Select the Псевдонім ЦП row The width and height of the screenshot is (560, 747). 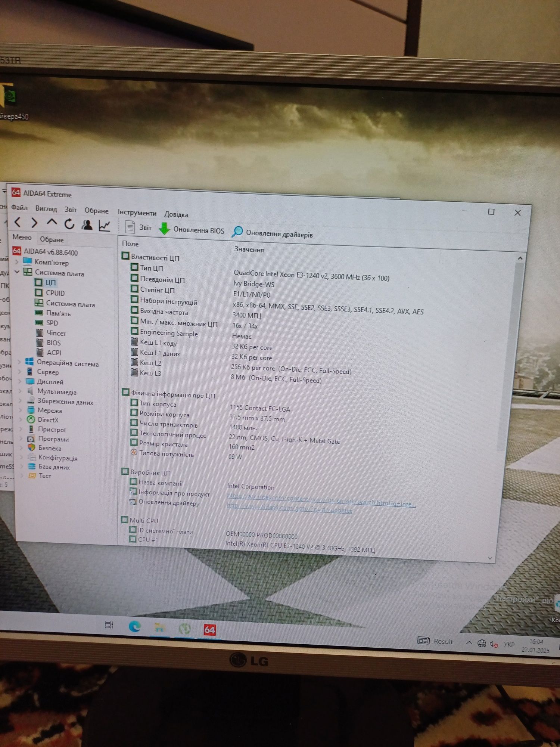[x=203, y=282]
